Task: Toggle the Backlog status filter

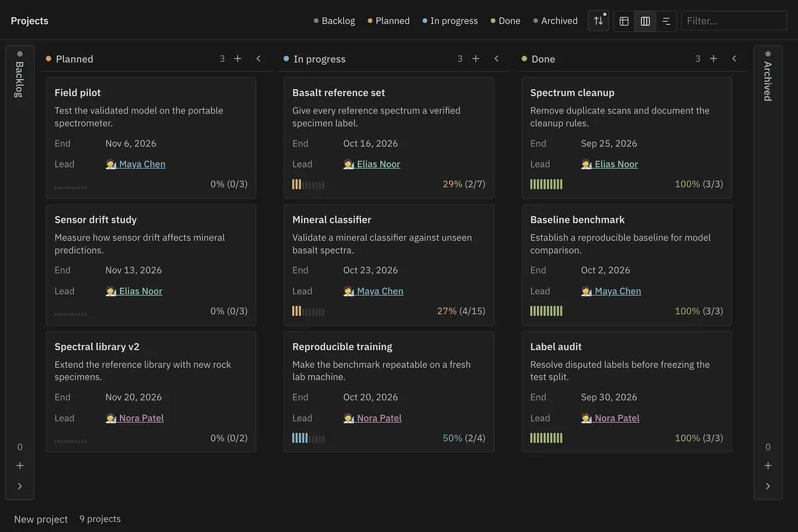Action: click(334, 21)
